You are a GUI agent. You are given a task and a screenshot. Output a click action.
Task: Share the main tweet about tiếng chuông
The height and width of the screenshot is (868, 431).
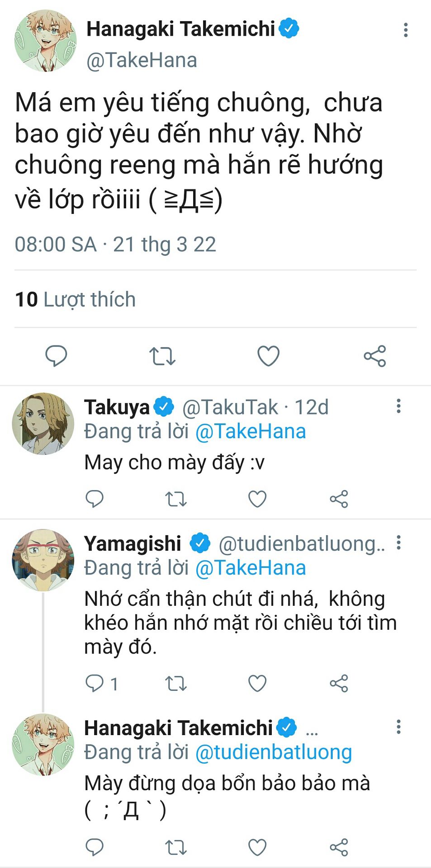click(x=374, y=356)
